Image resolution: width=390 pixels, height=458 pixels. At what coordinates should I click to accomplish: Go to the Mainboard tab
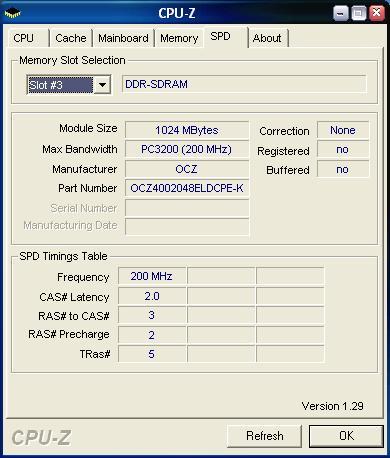coord(123,38)
